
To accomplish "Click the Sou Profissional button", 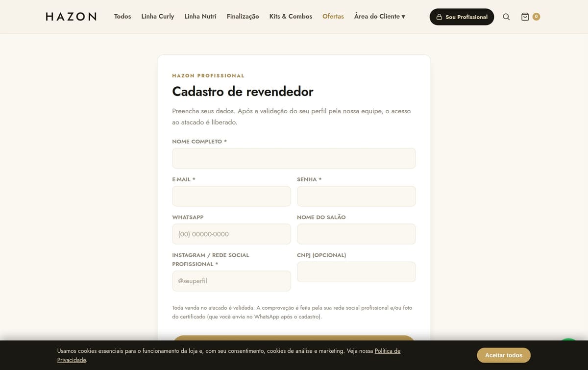I will (462, 17).
